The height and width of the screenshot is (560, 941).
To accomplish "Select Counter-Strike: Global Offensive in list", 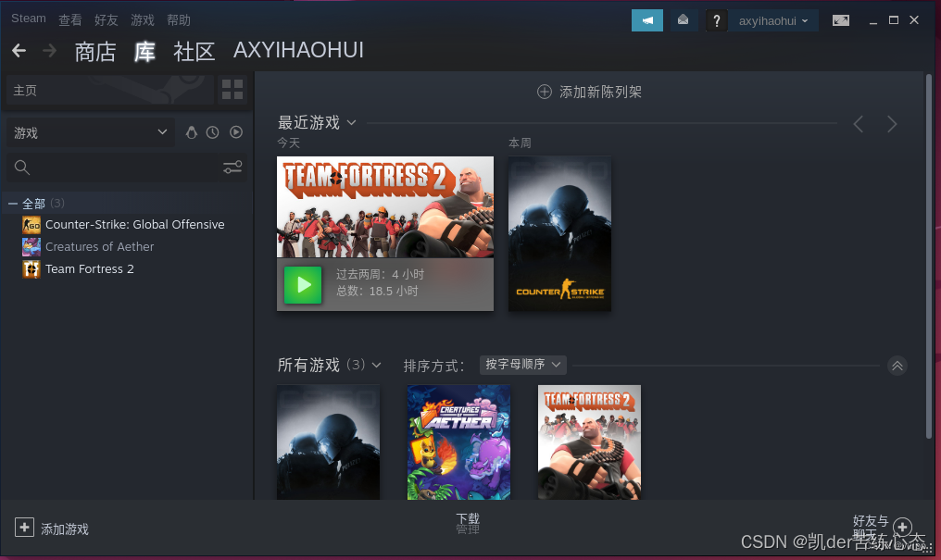I will [x=135, y=225].
